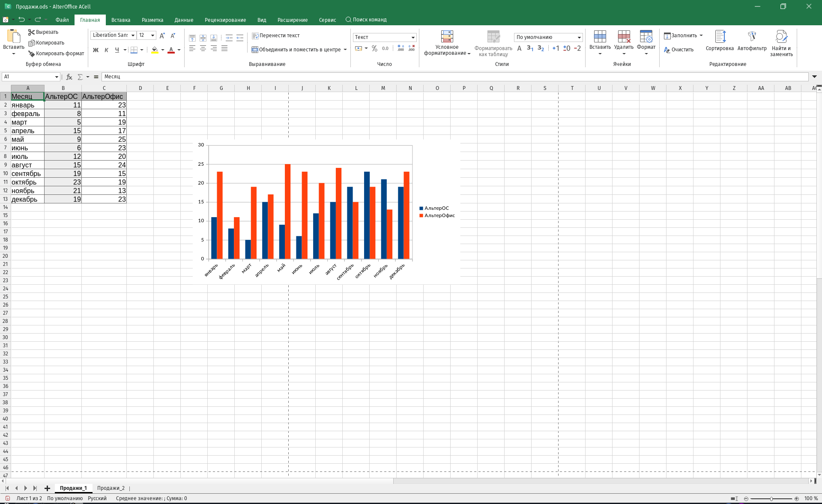822x504 pixels.
Task: Switch to the Вид tab
Action: 262,20
